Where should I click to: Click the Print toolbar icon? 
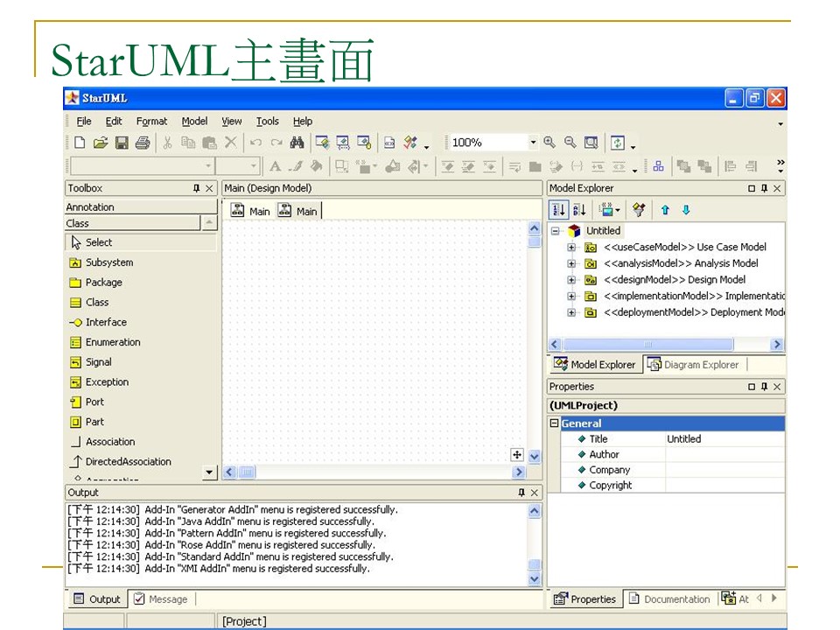click(x=143, y=143)
